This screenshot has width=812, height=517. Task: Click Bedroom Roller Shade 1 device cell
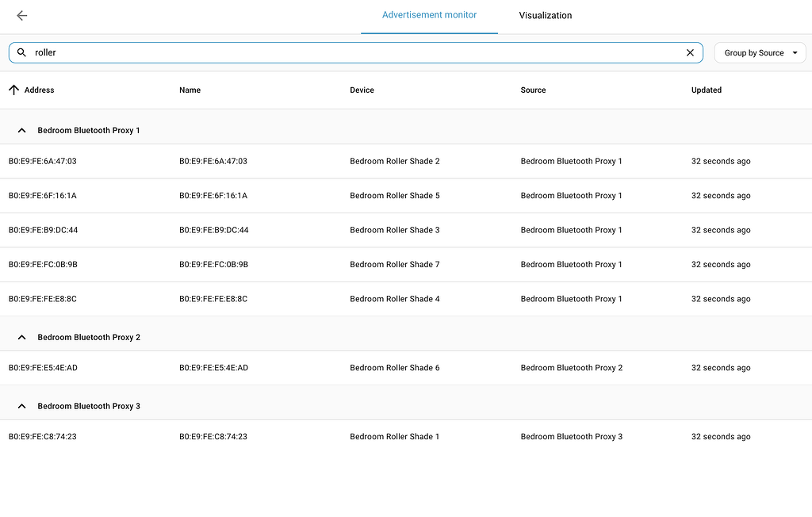pyautogui.click(x=395, y=437)
